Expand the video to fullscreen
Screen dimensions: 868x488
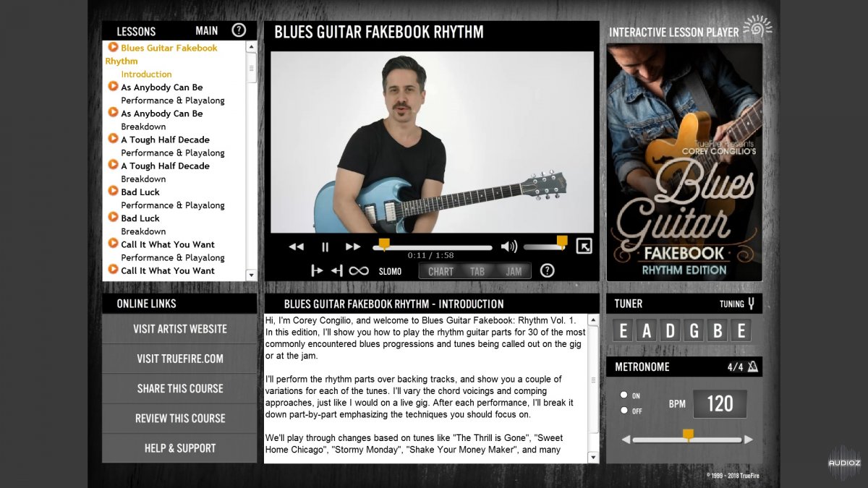coord(584,247)
